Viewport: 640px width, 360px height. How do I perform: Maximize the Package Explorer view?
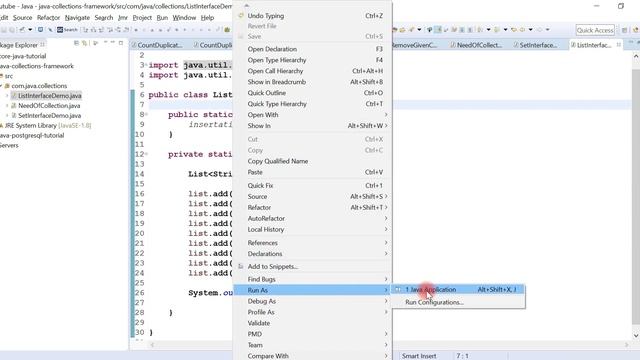coord(120,42)
